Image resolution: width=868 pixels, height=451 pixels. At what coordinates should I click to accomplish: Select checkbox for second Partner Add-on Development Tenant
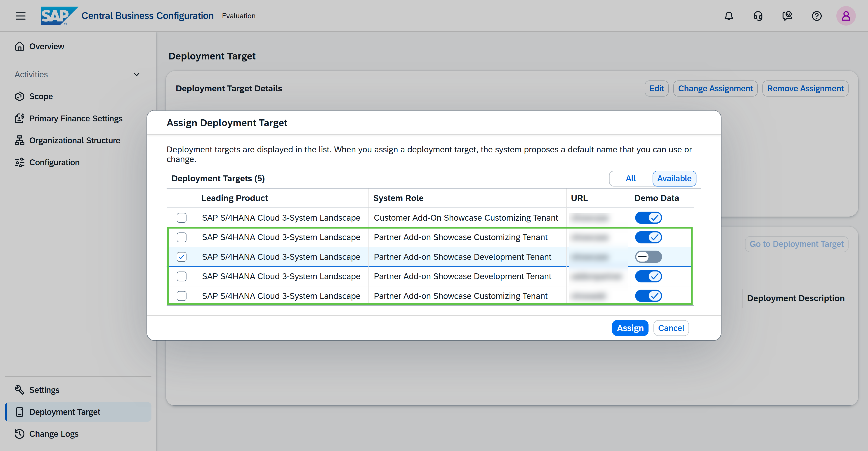click(x=182, y=276)
